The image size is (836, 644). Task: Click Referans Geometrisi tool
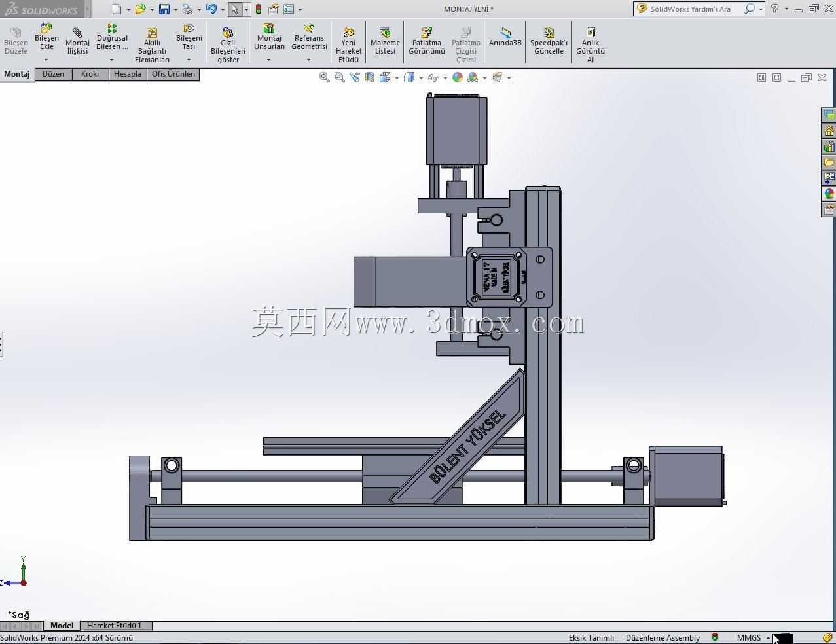(x=309, y=38)
